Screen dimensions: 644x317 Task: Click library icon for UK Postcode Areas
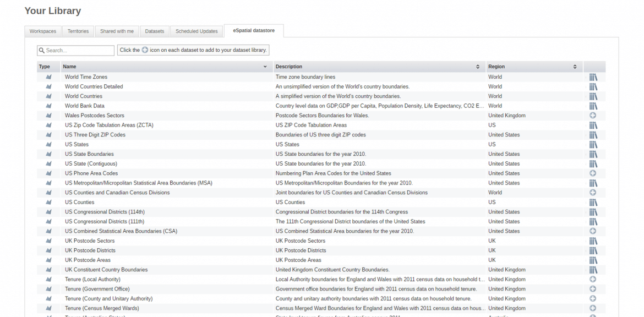(x=593, y=260)
